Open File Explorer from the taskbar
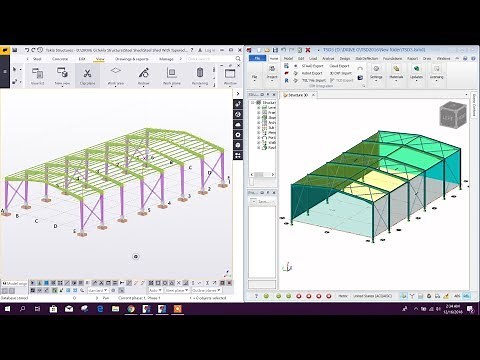 [115, 309]
